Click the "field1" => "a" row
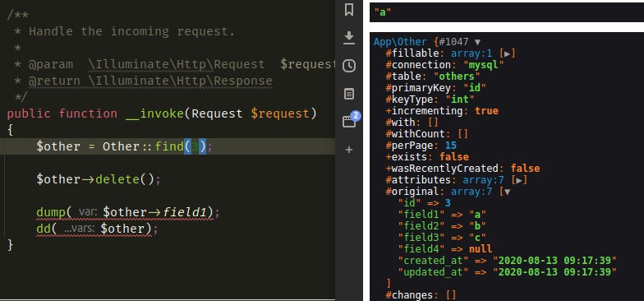The image size is (644, 301). coord(442,215)
